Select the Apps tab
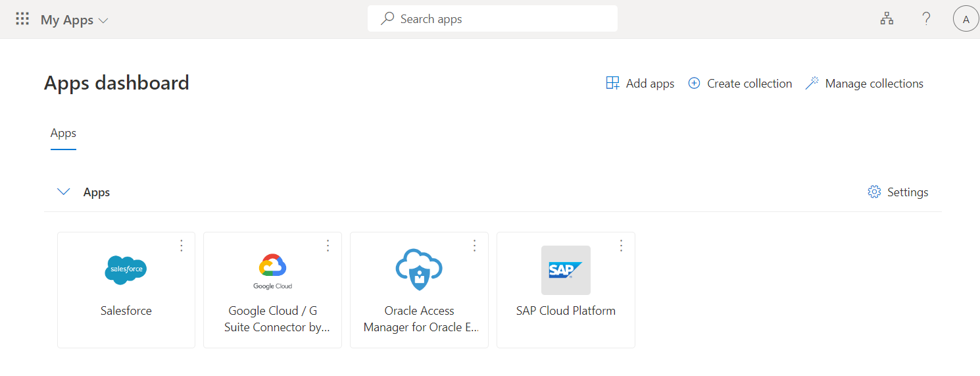Viewport: 980px width, 376px height. tap(63, 134)
